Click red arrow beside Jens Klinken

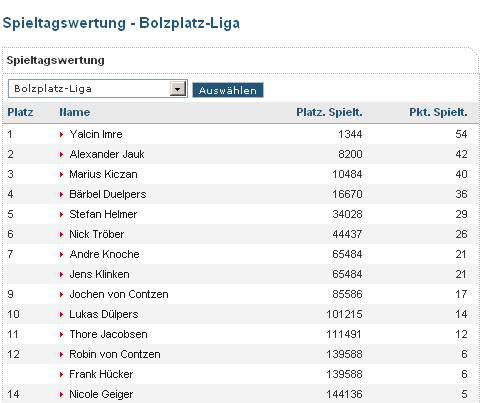[x=61, y=275]
